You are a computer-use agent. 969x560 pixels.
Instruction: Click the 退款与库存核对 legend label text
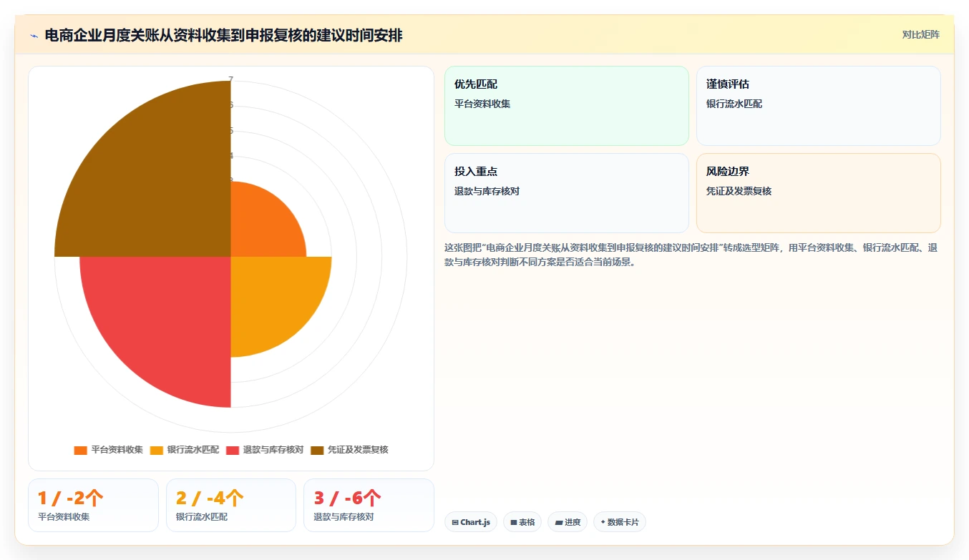click(273, 450)
